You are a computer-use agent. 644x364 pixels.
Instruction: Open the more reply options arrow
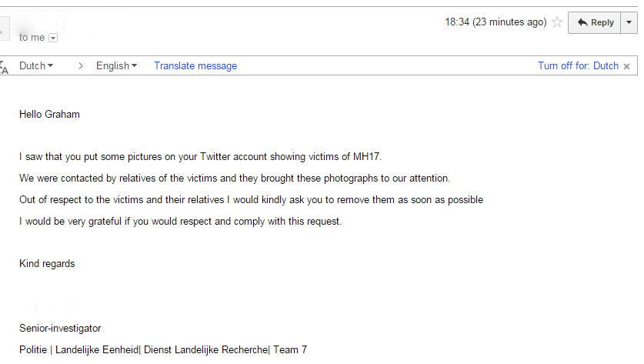(629, 22)
